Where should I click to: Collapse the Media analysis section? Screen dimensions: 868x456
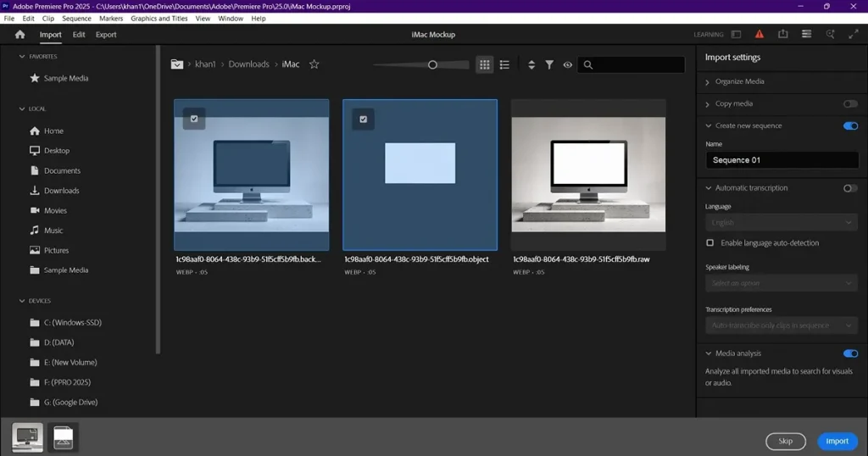(708, 353)
